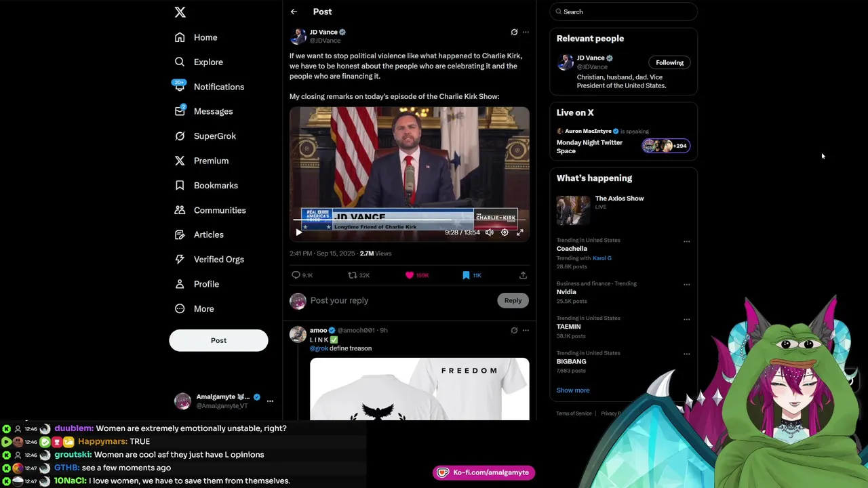Open Terms of Service link

574,413
